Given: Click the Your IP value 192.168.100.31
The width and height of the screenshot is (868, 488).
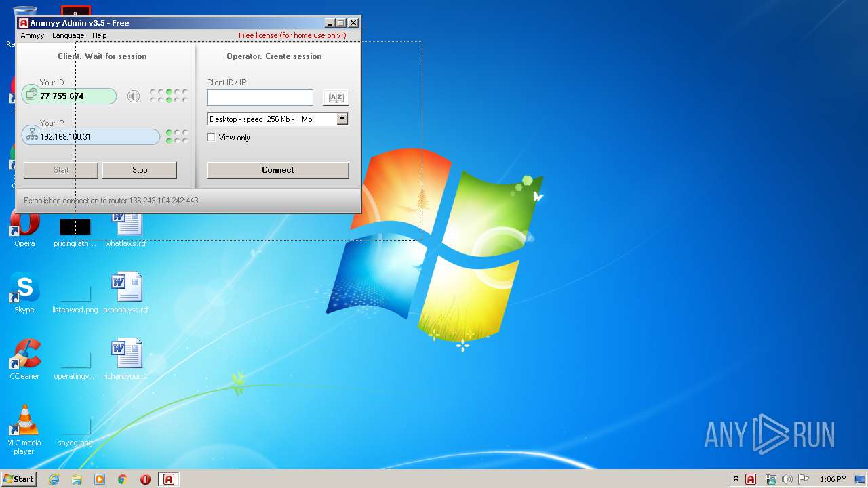Looking at the screenshot, I should pyautogui.click(x=65, y=137).
